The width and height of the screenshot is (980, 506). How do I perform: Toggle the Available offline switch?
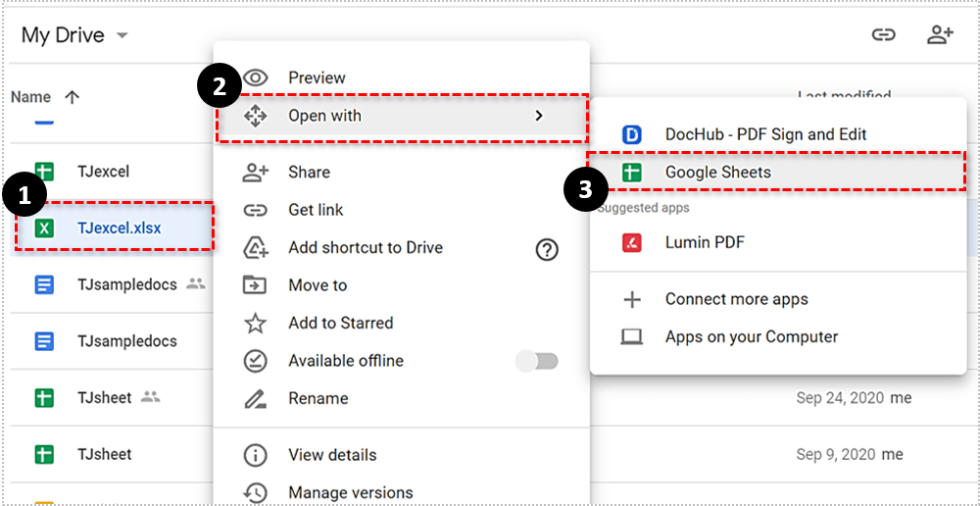coord(537,361)
